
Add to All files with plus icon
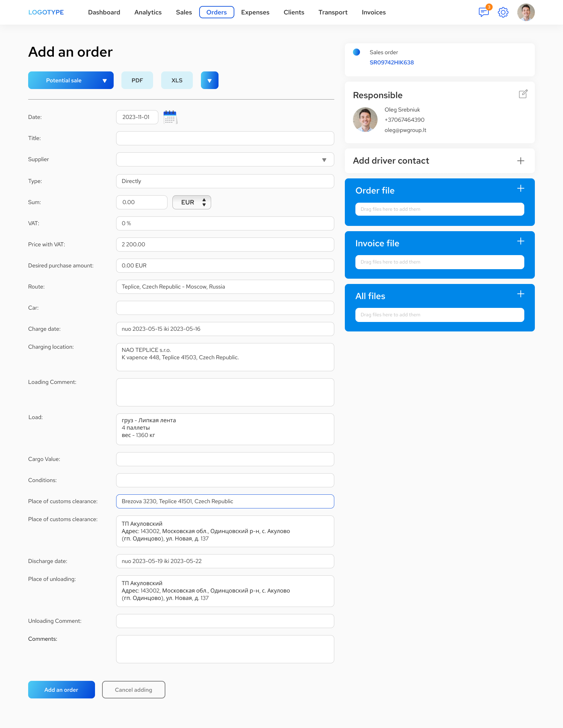[x=521, y=294]
